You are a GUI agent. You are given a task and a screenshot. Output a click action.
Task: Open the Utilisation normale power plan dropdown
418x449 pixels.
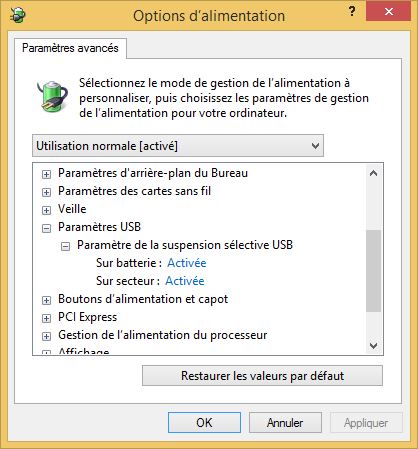click(x=178, y=146)
